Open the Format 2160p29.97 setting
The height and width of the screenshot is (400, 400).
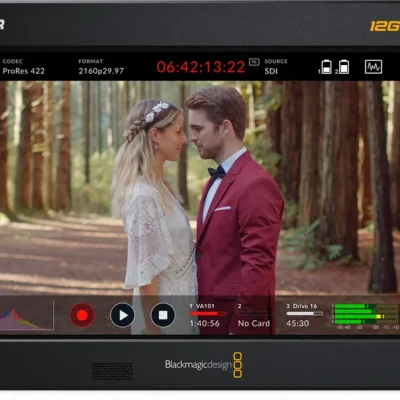(x=101, y=66)
